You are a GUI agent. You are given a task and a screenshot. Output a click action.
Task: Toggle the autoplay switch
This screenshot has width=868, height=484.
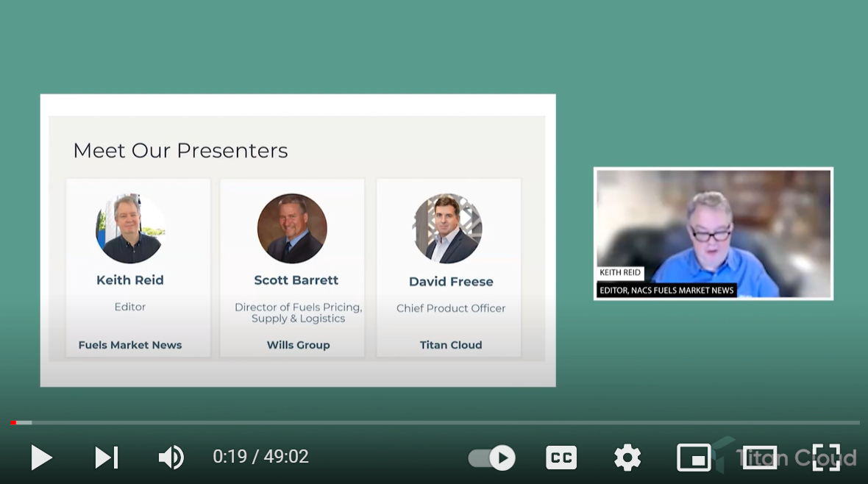491,458
